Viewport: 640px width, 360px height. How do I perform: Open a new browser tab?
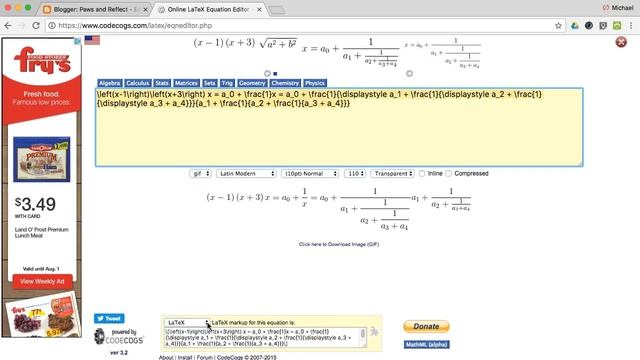pos(277,10)
